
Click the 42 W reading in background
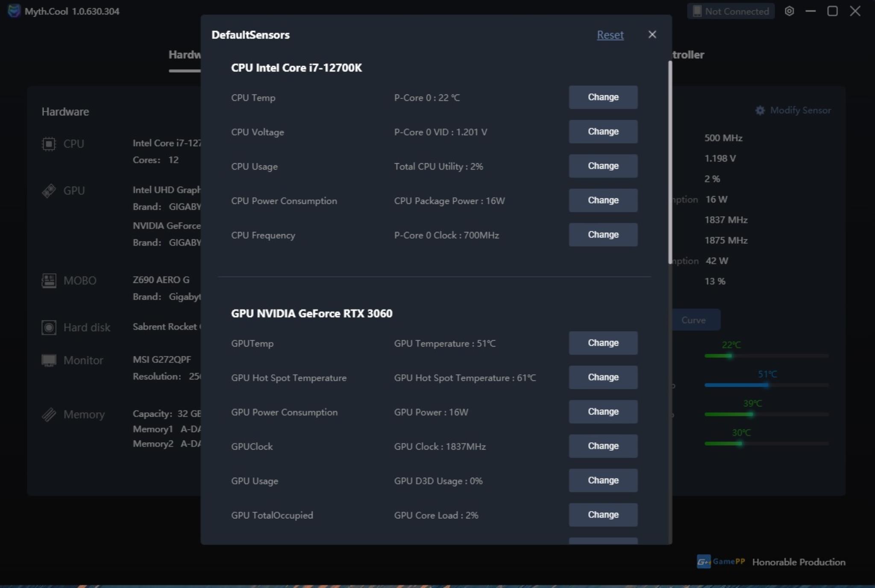717,261
